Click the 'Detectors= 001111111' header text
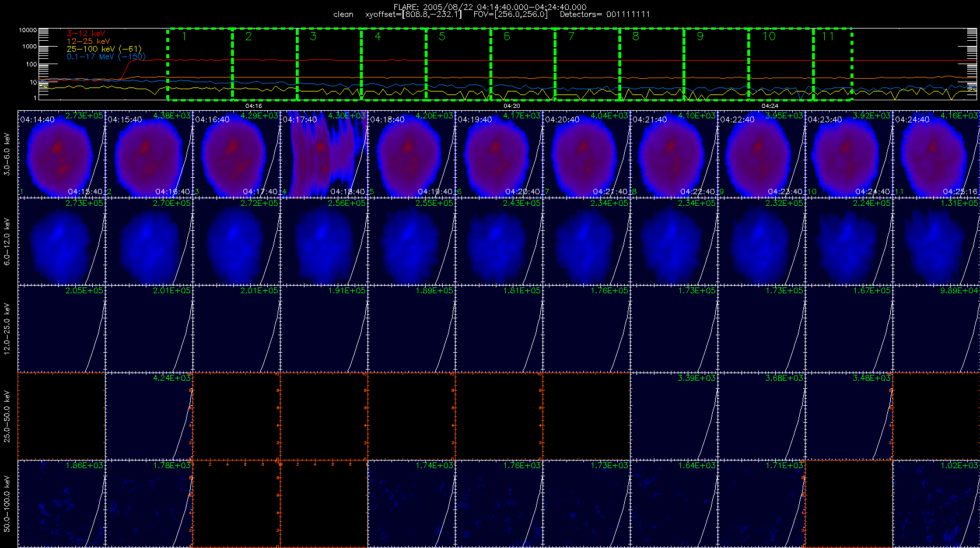The image size is (980, 548). click(x=605, y=14)
